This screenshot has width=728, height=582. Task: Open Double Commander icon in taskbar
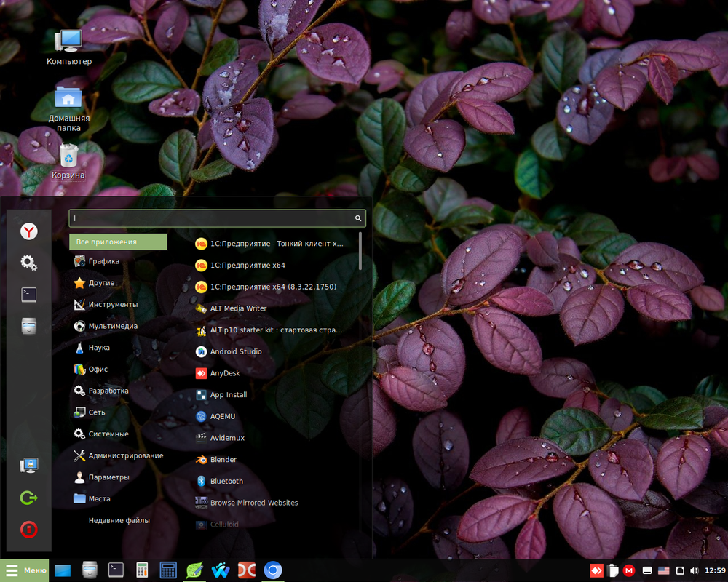pyautogui.click(x=247, y=570)
